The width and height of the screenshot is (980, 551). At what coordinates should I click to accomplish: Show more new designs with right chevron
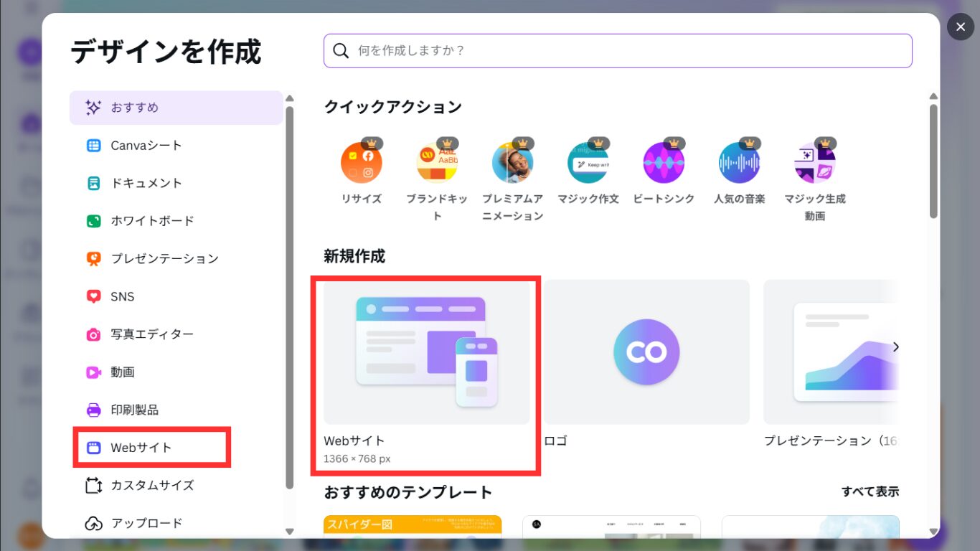point(895,347)
